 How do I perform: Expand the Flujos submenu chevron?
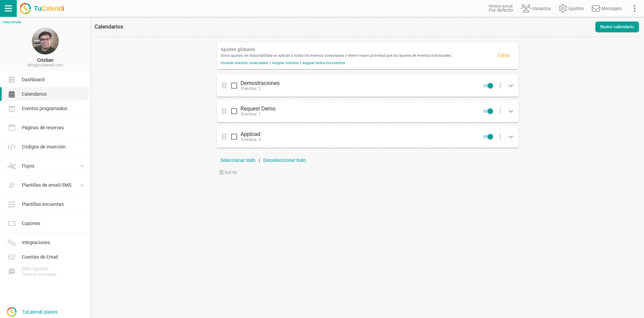point(82,166)
